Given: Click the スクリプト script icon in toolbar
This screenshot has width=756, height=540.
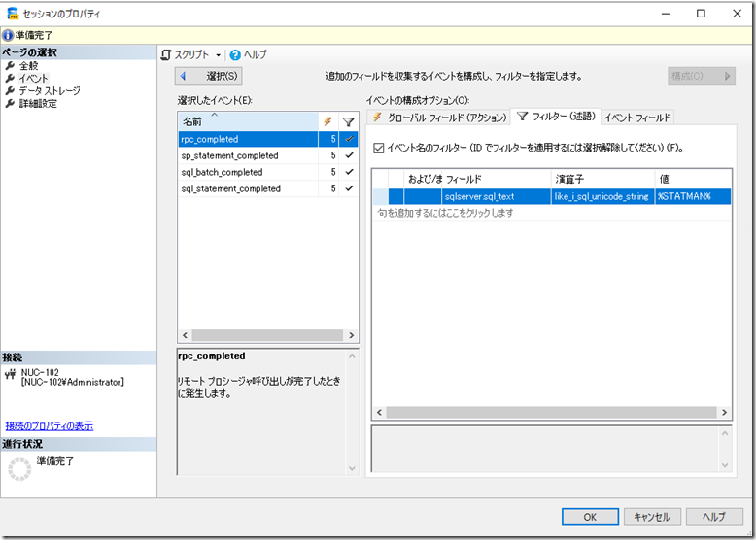Looking at the screenshot, I should 166,55.
